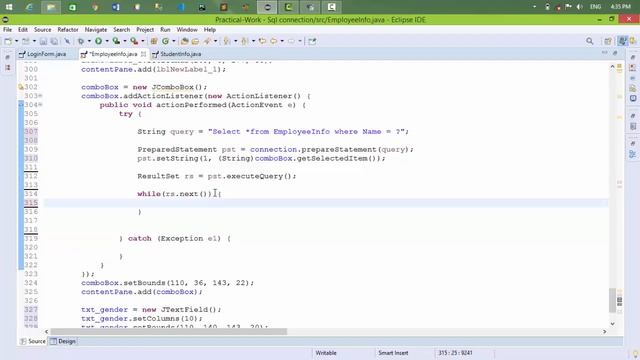
Task: Open the Windows Start button
Action: point(8,7)
